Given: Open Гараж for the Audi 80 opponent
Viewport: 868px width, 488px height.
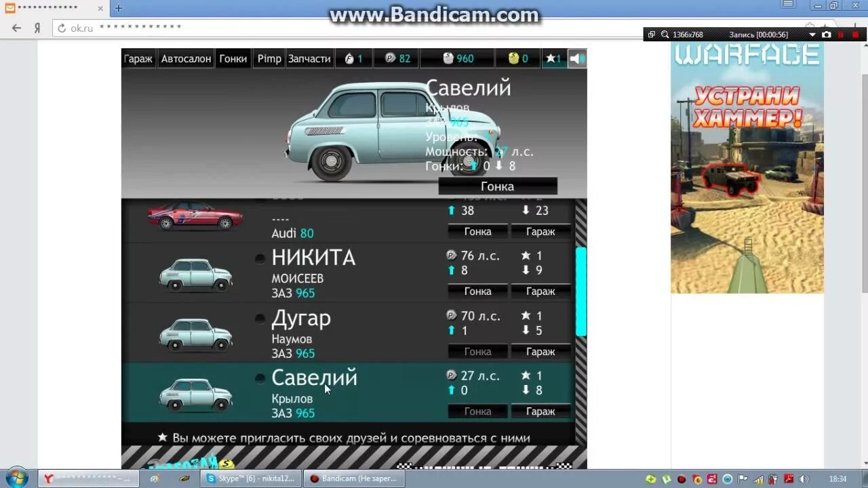Looking at the screenshot, I should (540, 231).
